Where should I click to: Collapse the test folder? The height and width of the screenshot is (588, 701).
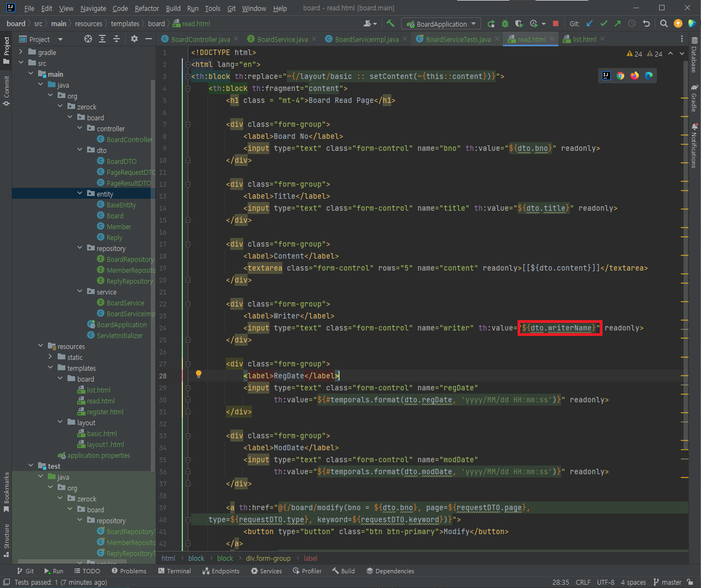coord(30,465)
